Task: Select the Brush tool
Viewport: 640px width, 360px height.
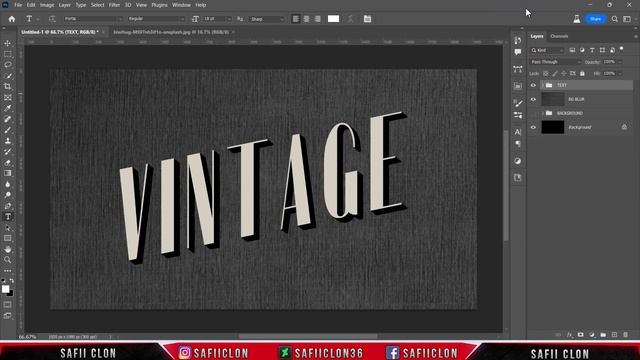Action: click(8, 130)
